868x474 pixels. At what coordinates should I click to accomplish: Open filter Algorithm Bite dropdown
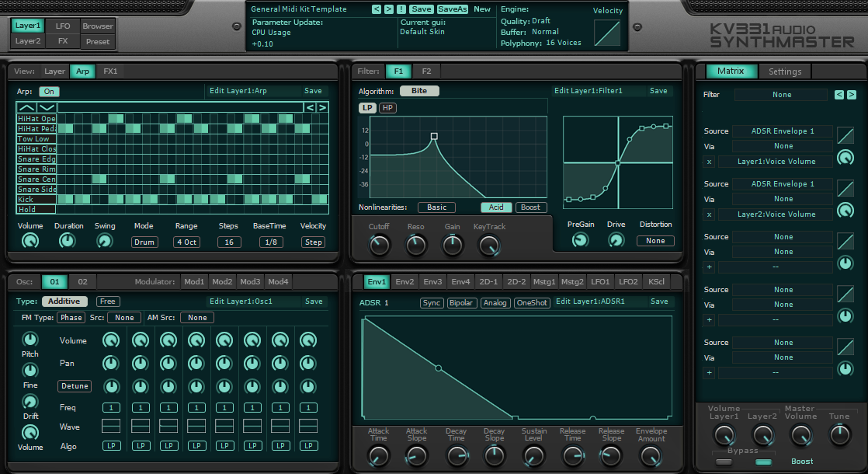click(x=419, y=91)
